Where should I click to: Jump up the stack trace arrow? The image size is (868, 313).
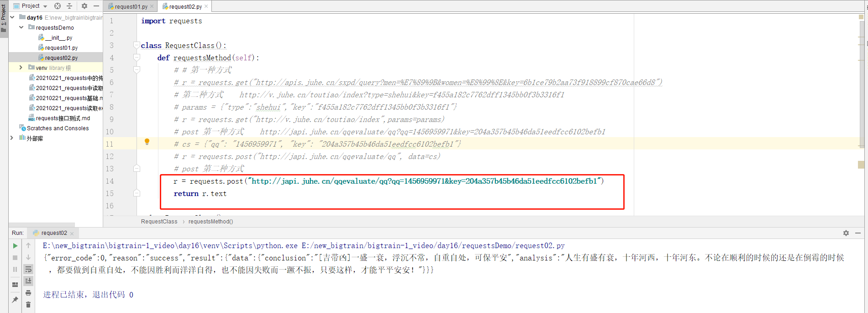(28, 246)
